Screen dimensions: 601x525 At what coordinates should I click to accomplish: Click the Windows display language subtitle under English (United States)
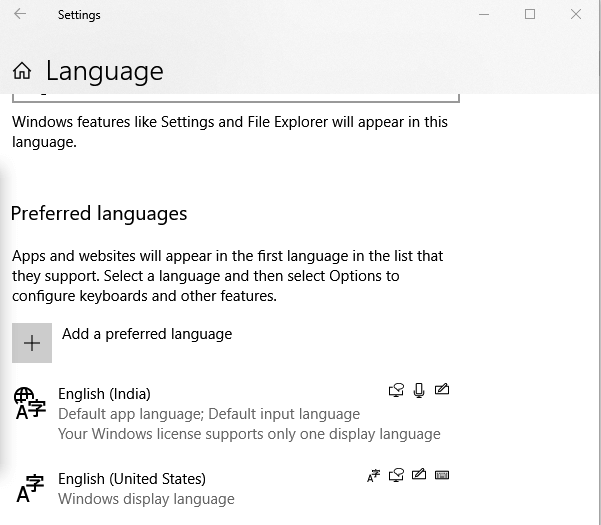click(146, 499)
